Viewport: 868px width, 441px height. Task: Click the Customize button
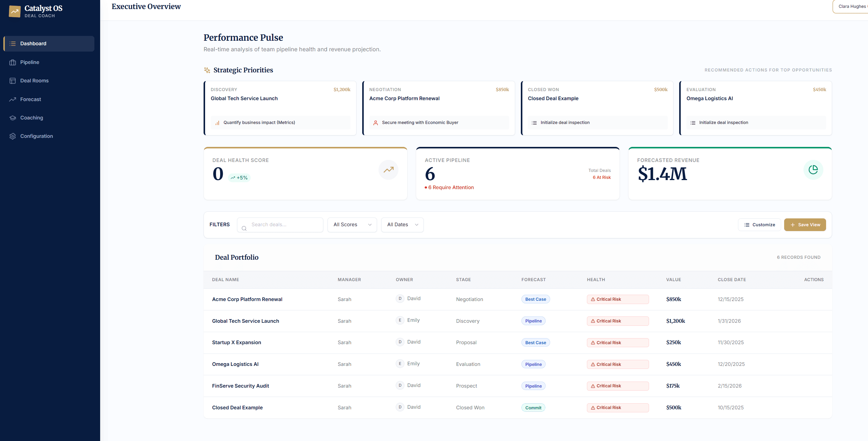pyautogui.click(x=759, y=225)
